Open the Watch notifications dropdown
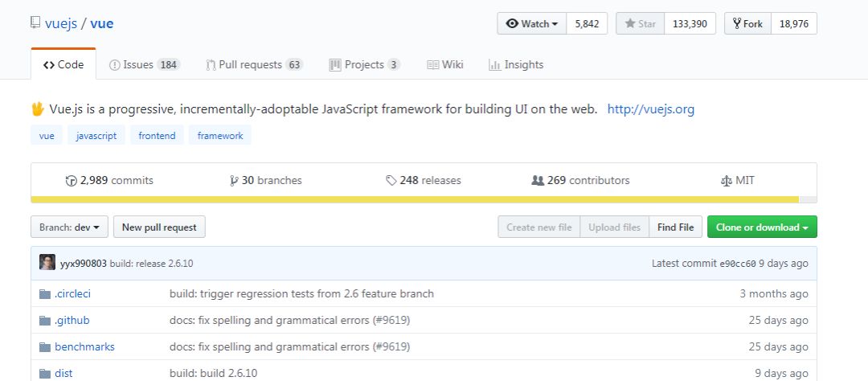 532,24
